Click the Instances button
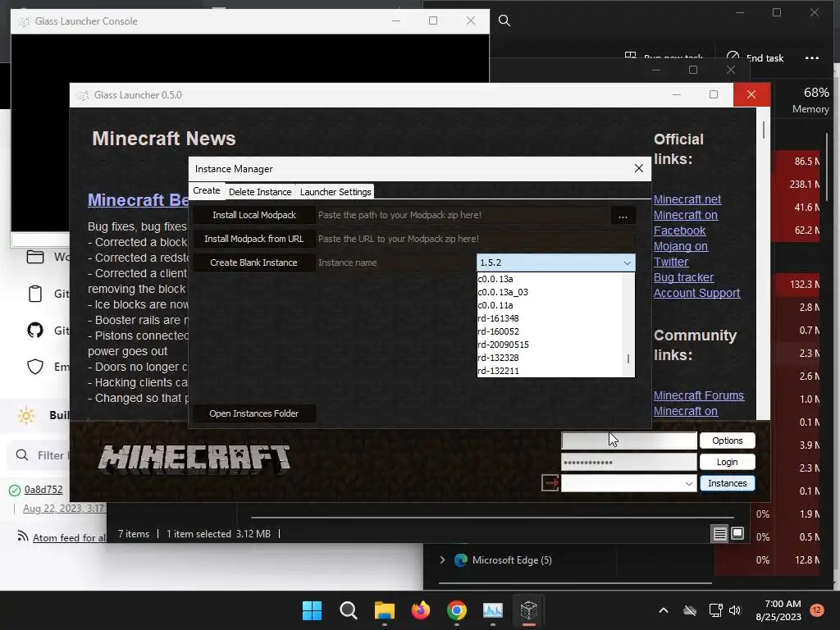This screenshot has width=840, height=630. 727,483
